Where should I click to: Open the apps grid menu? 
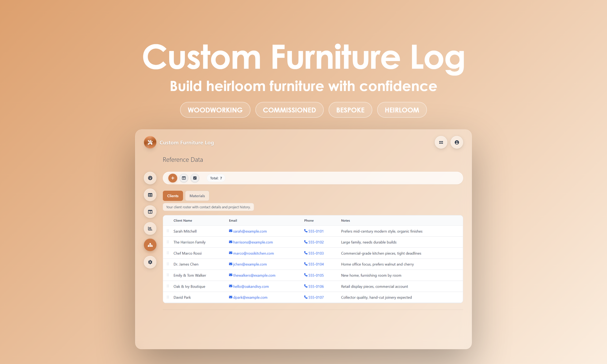click(441, 142)
